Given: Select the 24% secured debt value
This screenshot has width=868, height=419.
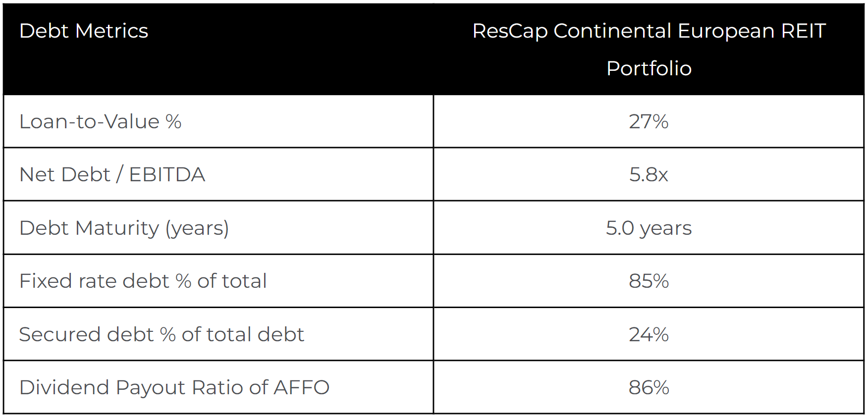Looking at the screenshot, I should pos(649,335).
